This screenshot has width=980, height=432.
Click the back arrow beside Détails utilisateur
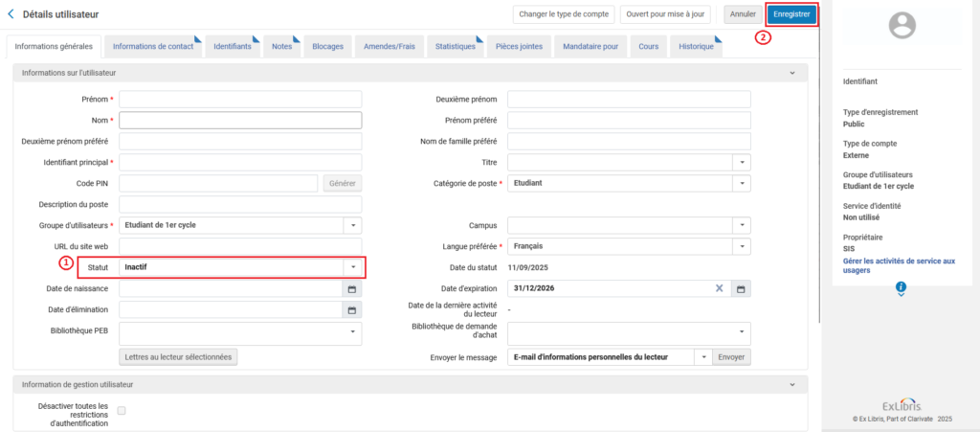tap(11, 14)
